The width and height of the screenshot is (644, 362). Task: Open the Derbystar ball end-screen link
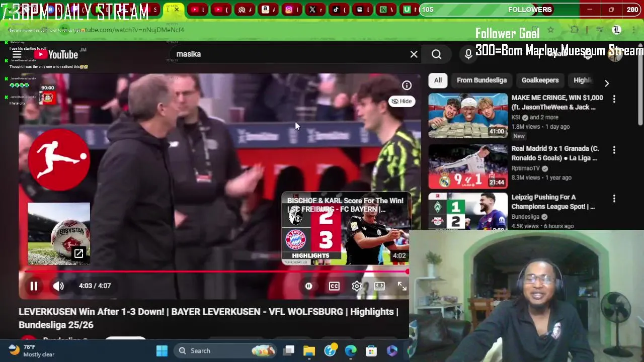coord(59,233)
